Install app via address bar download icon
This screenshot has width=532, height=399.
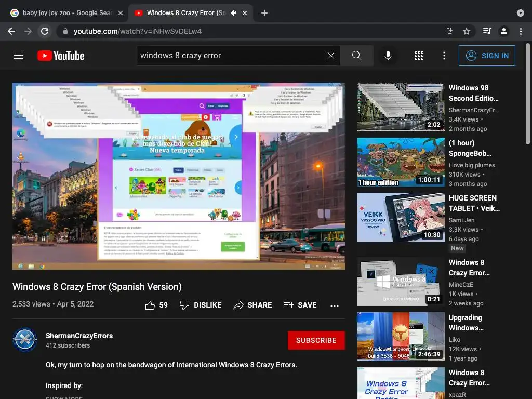[x=449, y=31]
